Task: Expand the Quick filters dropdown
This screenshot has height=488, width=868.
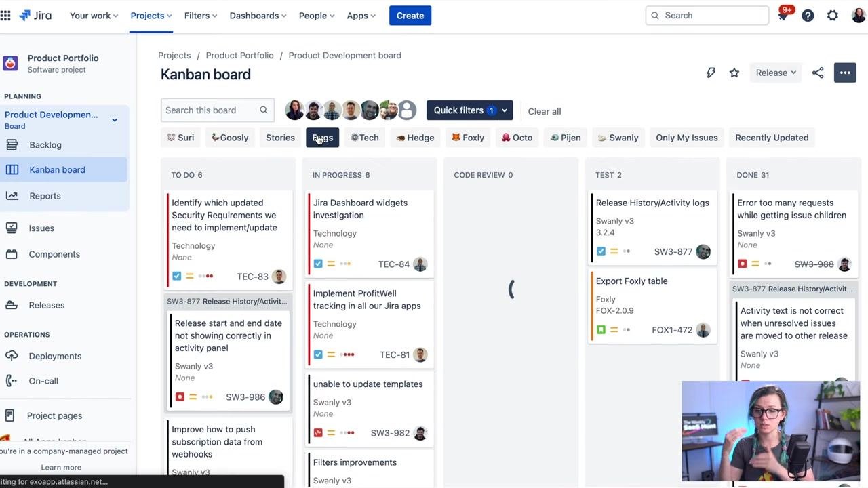Action: [x=470, y=110]
